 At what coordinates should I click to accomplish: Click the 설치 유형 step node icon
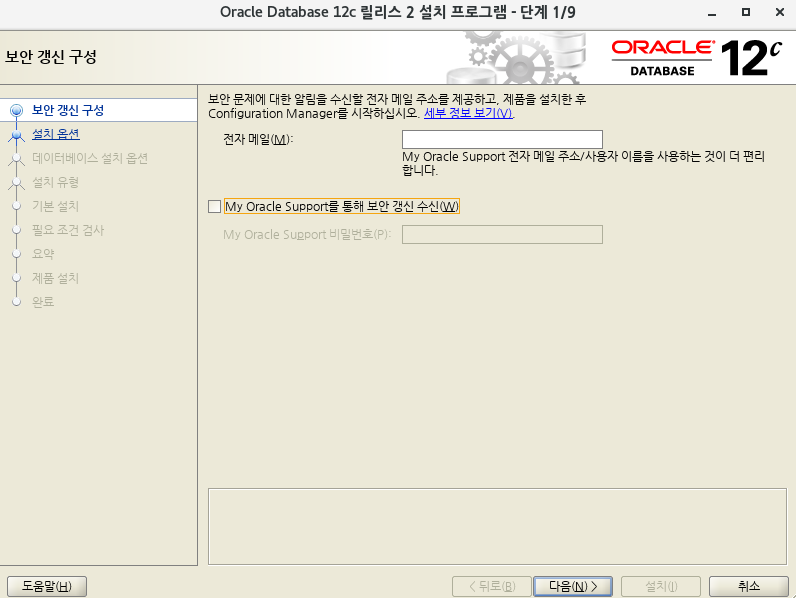16,182
